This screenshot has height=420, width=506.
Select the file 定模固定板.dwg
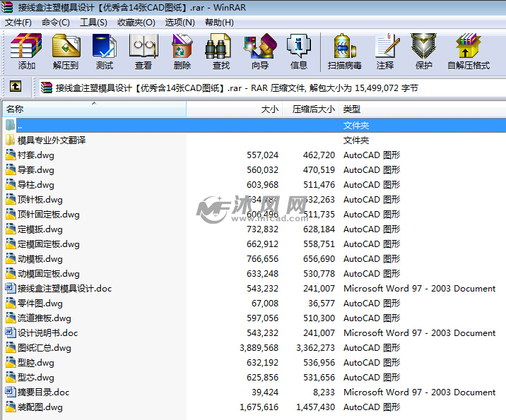point(48,244)
